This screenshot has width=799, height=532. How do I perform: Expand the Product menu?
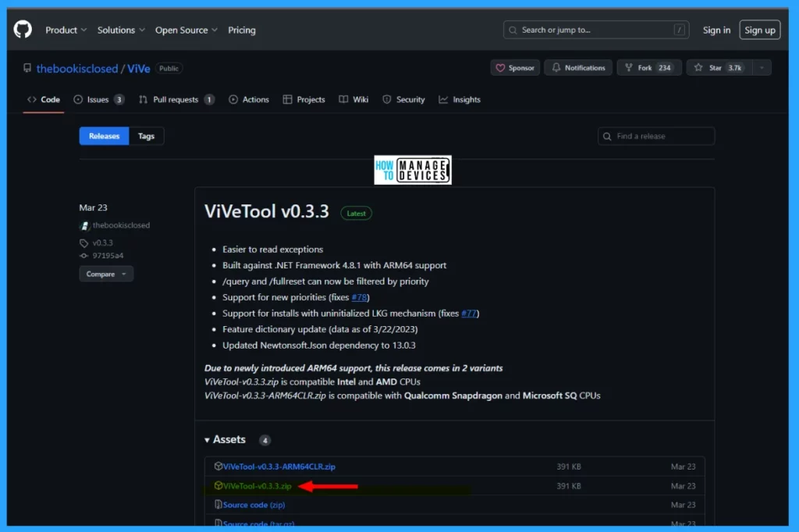click(x=66, y=30)
